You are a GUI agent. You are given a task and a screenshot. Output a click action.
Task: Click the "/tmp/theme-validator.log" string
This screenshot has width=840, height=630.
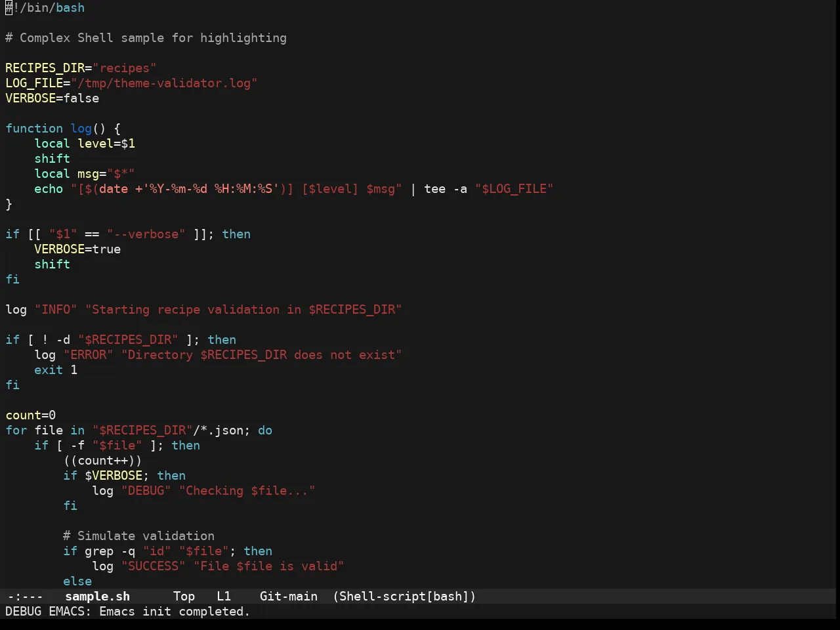[x=164, y=83]
